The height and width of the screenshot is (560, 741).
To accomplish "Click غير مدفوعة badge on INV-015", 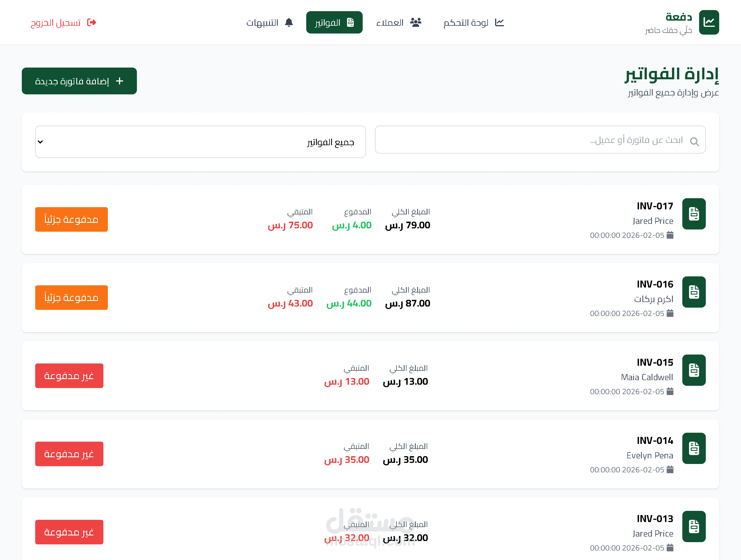I will click(69, 375).
